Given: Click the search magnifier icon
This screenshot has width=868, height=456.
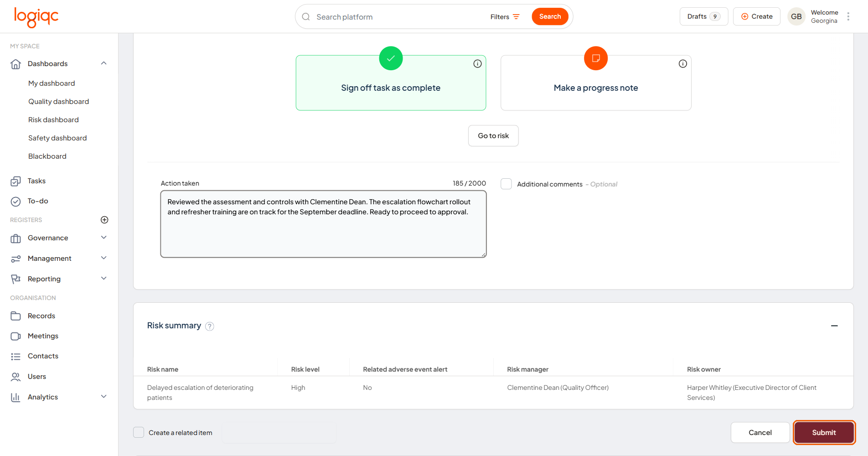Looking at the screenshot, I should (x=306, y=17).
